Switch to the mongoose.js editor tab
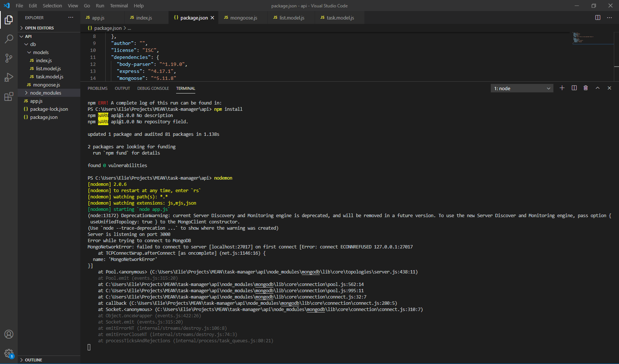Image resolution: width=619 pixels, height=364 pixels. click(x=244, y=18)
